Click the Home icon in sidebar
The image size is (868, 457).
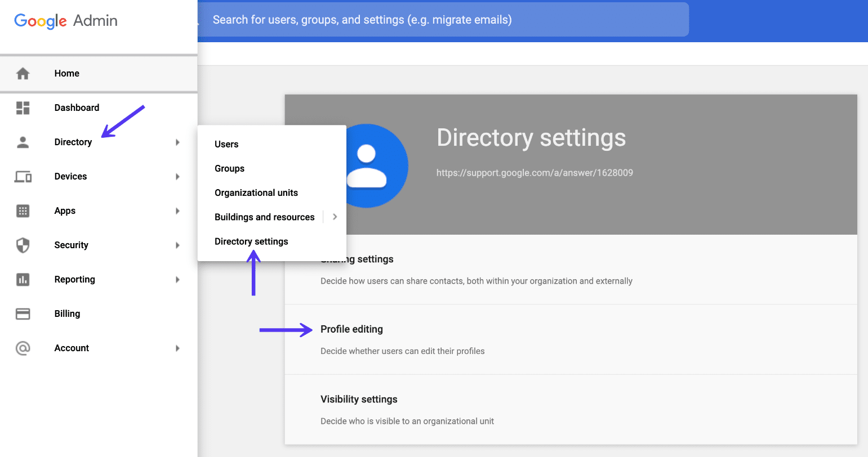[23, 73]
